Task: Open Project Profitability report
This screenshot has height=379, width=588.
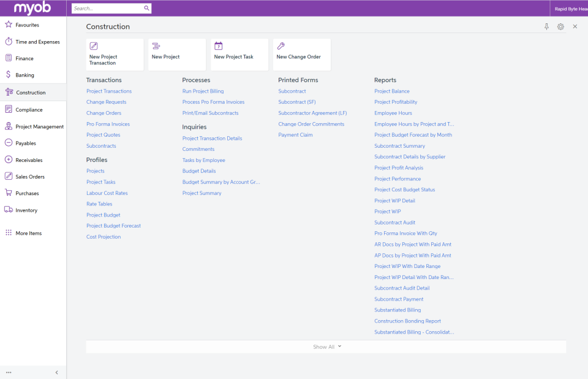Action: click(x=396, y=102)
